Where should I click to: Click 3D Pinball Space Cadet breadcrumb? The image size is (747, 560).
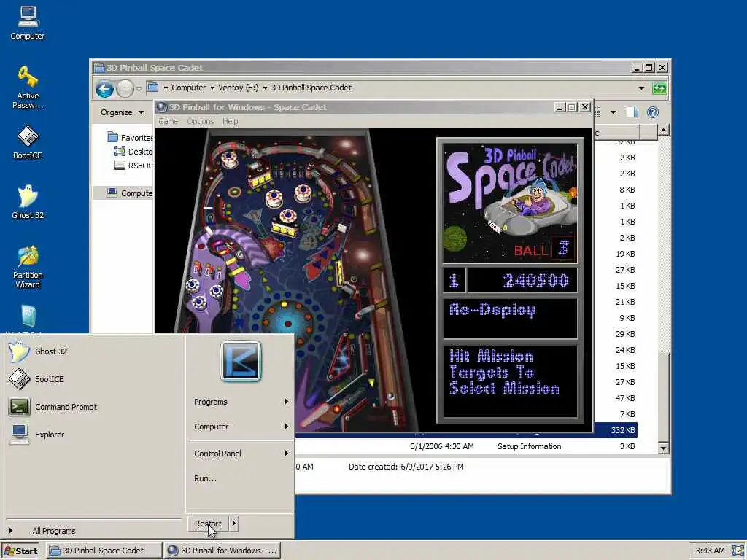point(311,87)
